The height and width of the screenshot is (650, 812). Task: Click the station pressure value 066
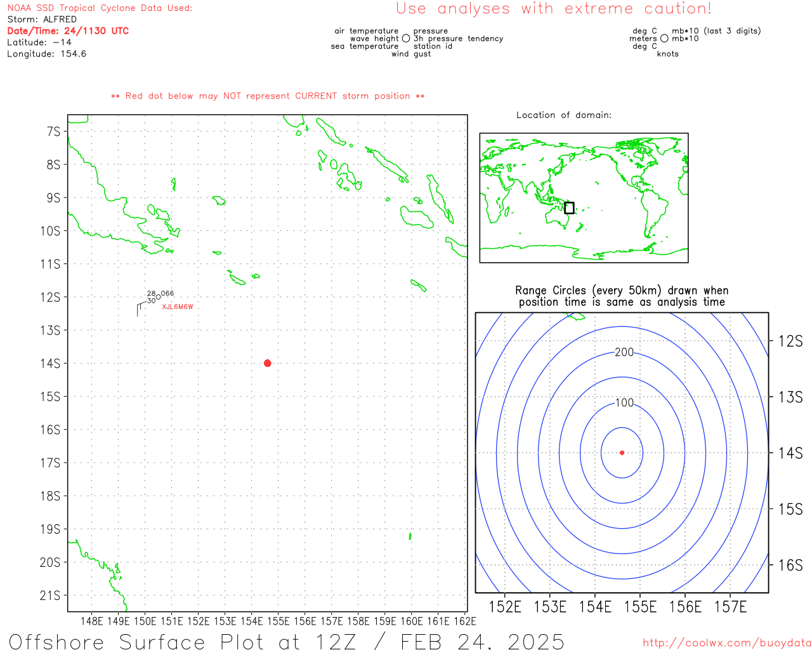[x=167, y=294]
